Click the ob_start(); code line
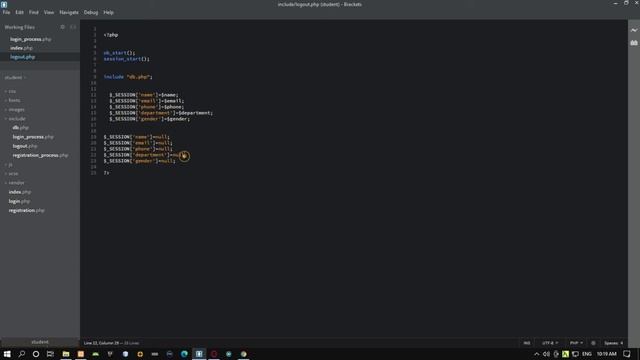This screenshot has height=360, width=640. click(x=119, y=53)
